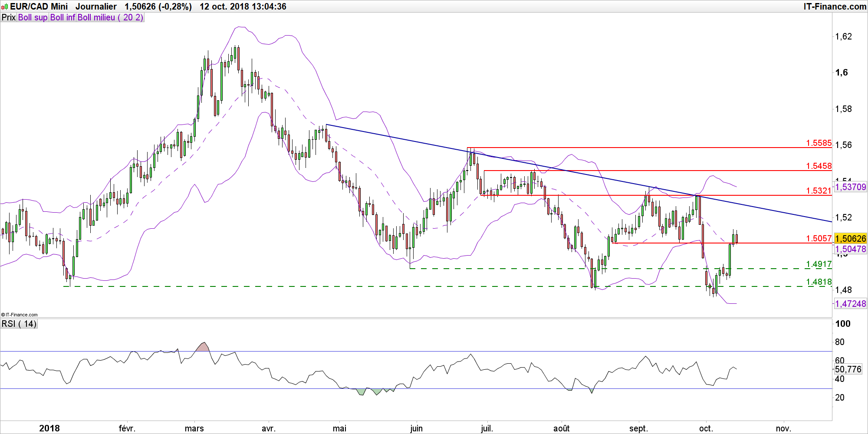The image size is (868, 434).
Task: Click the Boll sup indicator label
Action: pyautogui.click(x=33, y=18)
